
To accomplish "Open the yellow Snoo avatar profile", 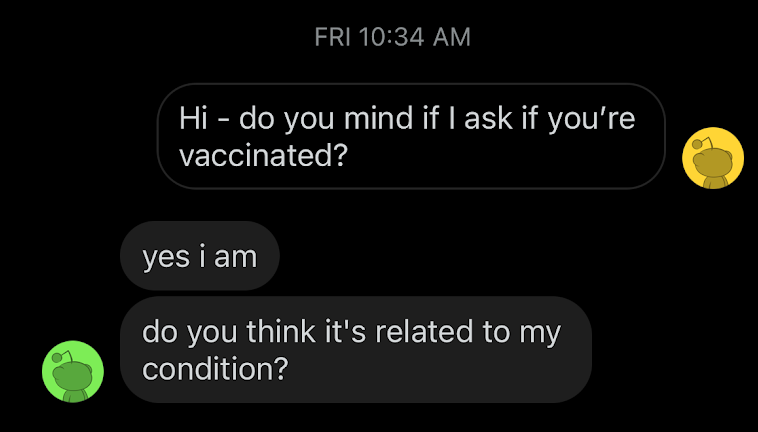I will (x=713, y=158).
